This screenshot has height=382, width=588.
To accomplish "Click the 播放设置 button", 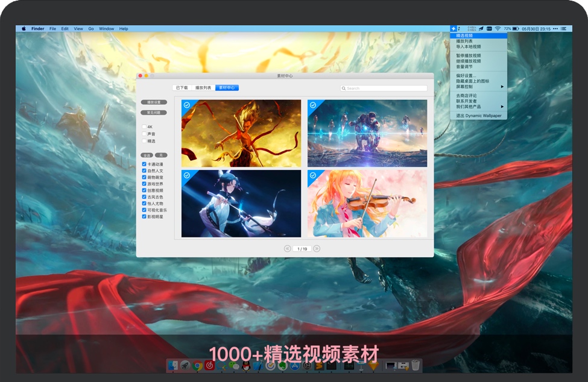I will tap(154, 102).
